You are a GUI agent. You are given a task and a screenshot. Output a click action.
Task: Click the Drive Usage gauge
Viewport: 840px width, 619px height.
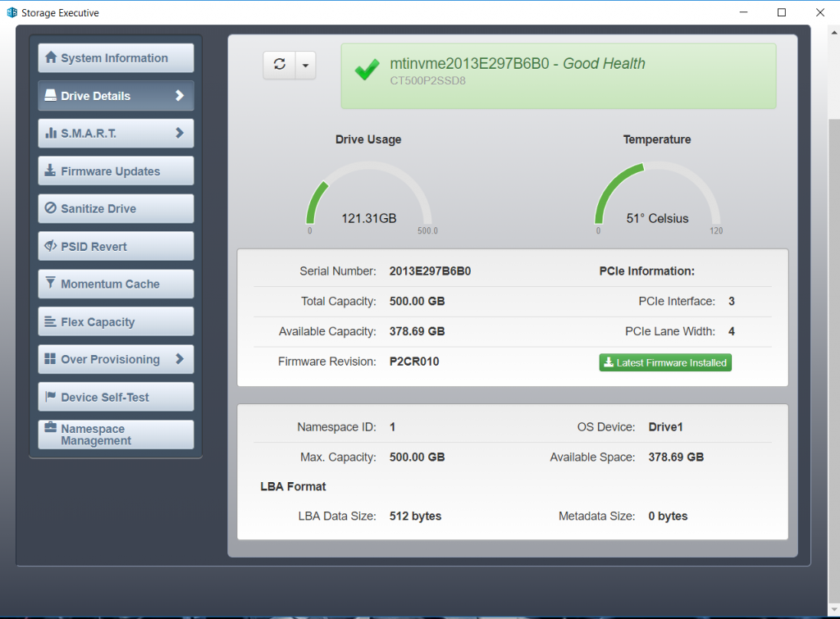368,197
